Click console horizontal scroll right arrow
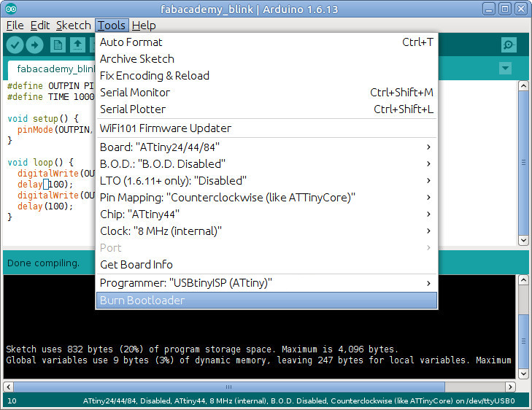The width and height of the screenshot is (532, 410). point(510,387)
